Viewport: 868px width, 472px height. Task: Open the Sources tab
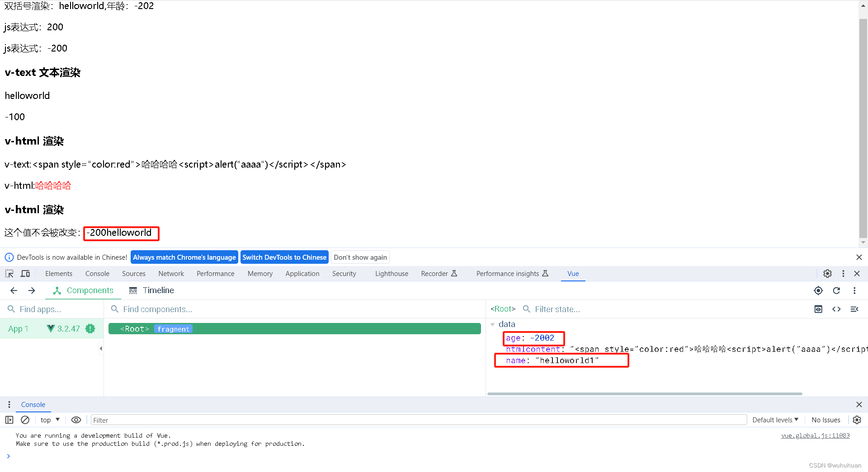(x=134, y=274)
